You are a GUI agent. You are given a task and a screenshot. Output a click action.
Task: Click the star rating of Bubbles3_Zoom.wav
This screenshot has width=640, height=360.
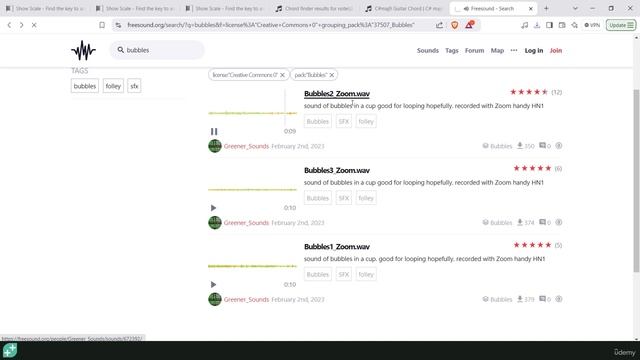point(532,168)
